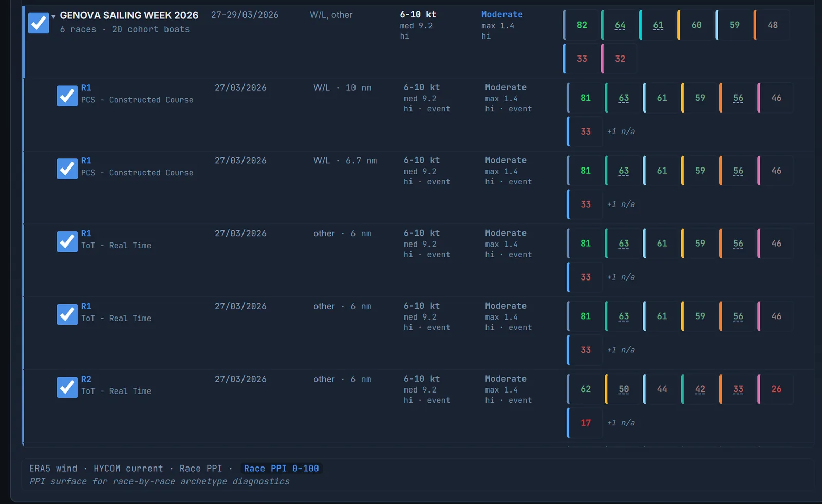Click score chip 60 in the event row

(696, 25)
